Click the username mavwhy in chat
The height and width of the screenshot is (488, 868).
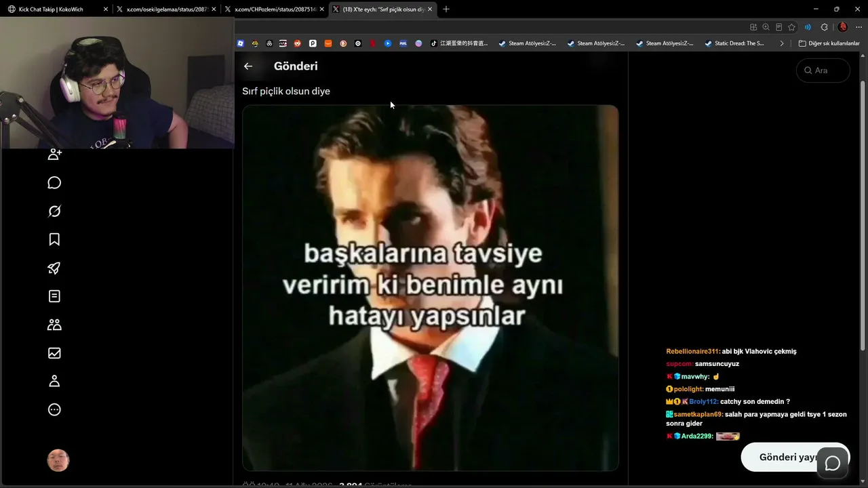tap(695, 377)
